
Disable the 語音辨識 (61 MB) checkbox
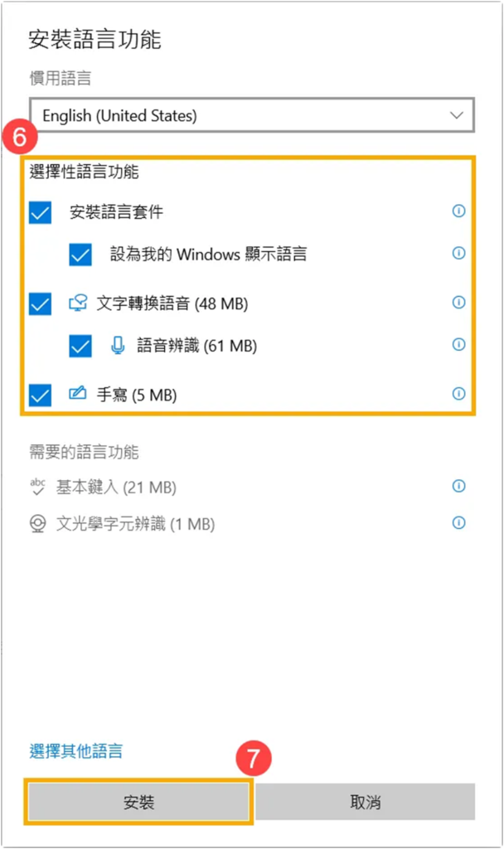pos(80,346)
